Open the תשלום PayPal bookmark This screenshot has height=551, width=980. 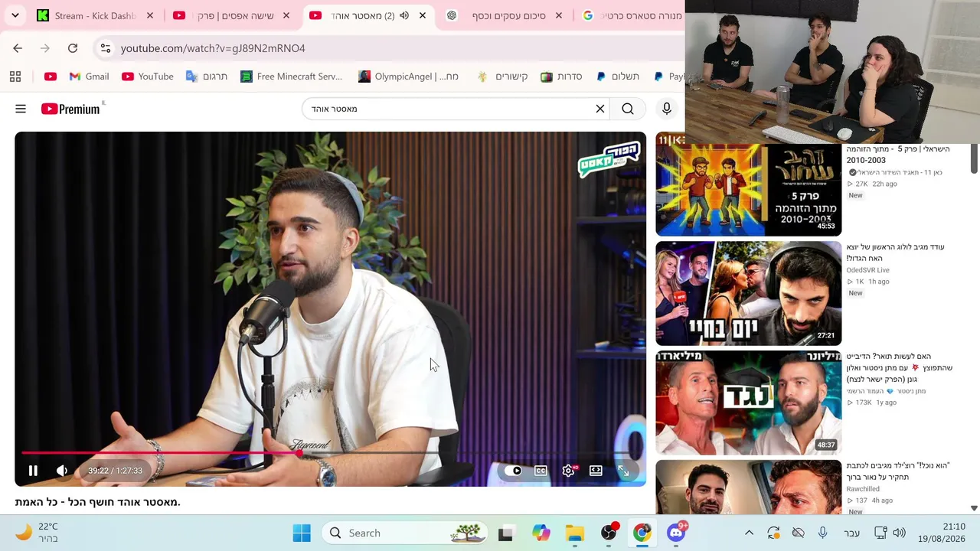pos(618,77)
